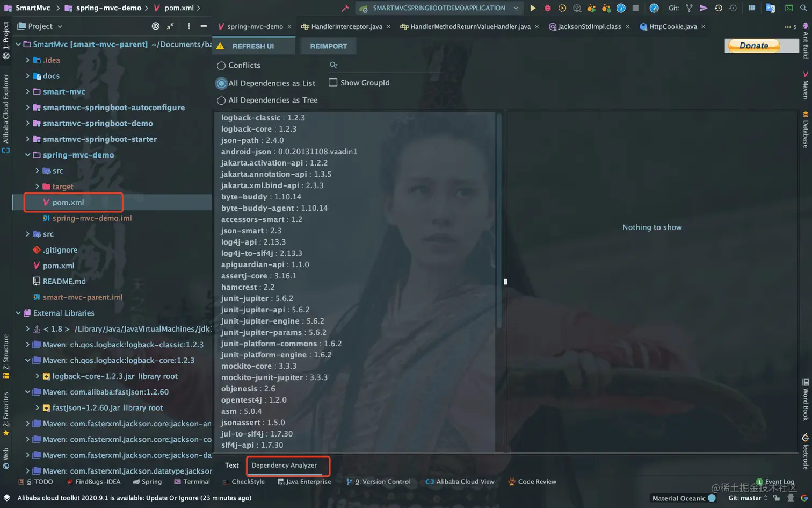Select pom.xml under spring-mvc-demo
Image resolution: width=812 pixels, height=508 pixels.
click(x=68, y=203)
